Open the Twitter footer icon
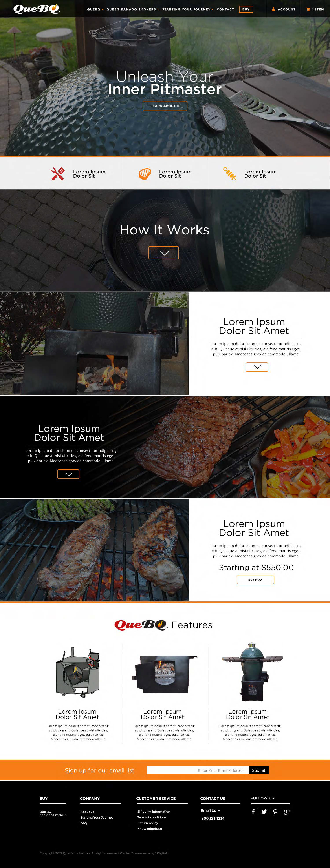Image resolution: width=330 pixels, height=868 pixels. point(264,811)
